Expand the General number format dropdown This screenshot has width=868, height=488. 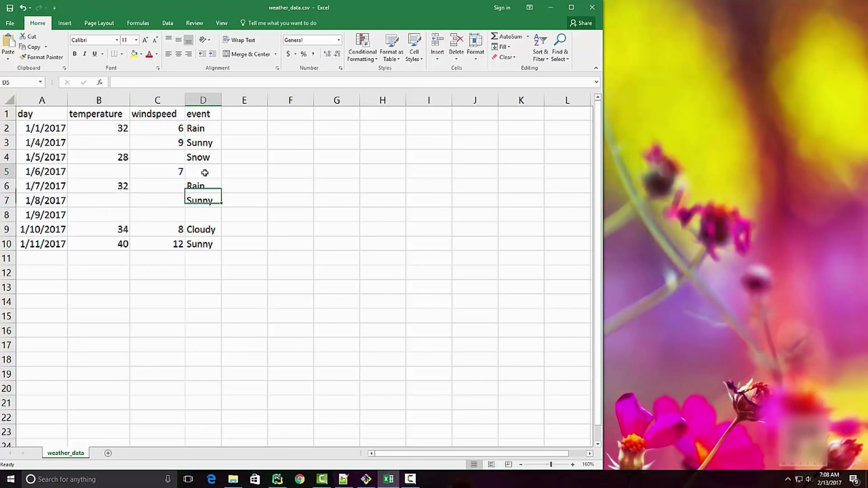[338, 40]
